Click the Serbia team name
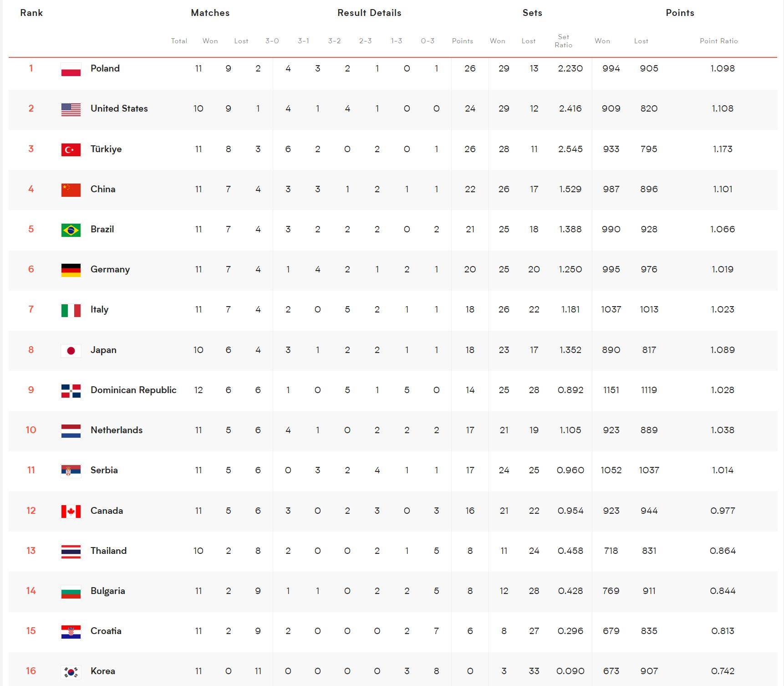784x686 pixels. (x=104, y=470)
